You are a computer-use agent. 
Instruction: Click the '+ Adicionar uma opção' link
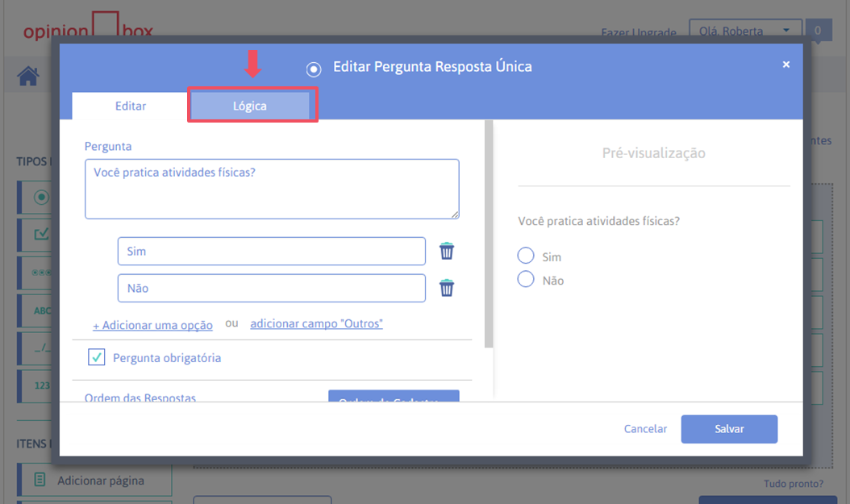coord(152,325)
